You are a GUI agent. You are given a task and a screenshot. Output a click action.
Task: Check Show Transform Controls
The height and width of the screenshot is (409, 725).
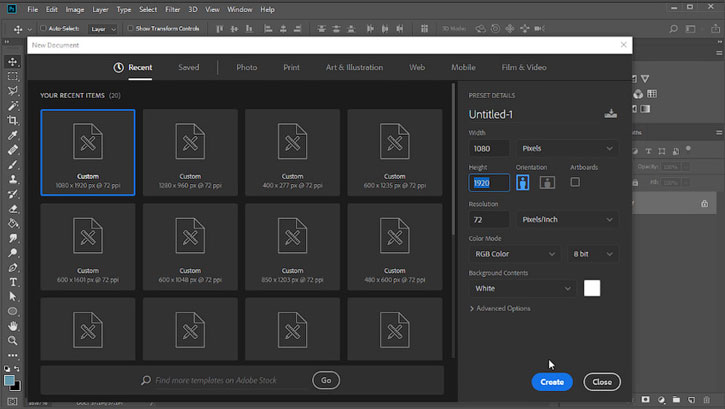click(130, 28)
